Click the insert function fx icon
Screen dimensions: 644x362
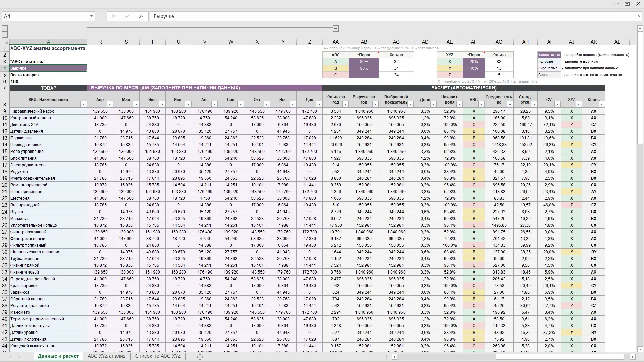click(141, 16)
